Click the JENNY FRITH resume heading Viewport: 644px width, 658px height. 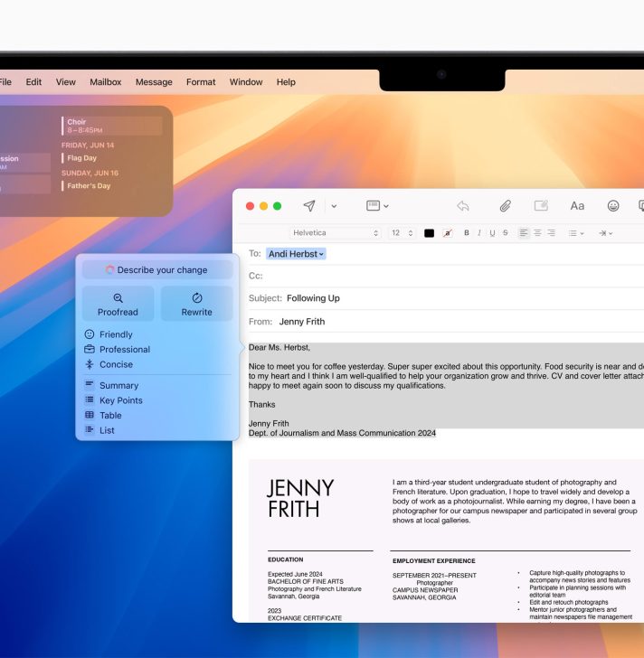click(x=300, y=499)
